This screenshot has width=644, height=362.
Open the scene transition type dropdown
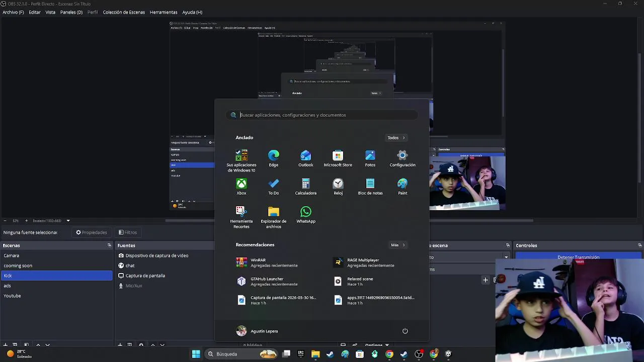point(506,257)
